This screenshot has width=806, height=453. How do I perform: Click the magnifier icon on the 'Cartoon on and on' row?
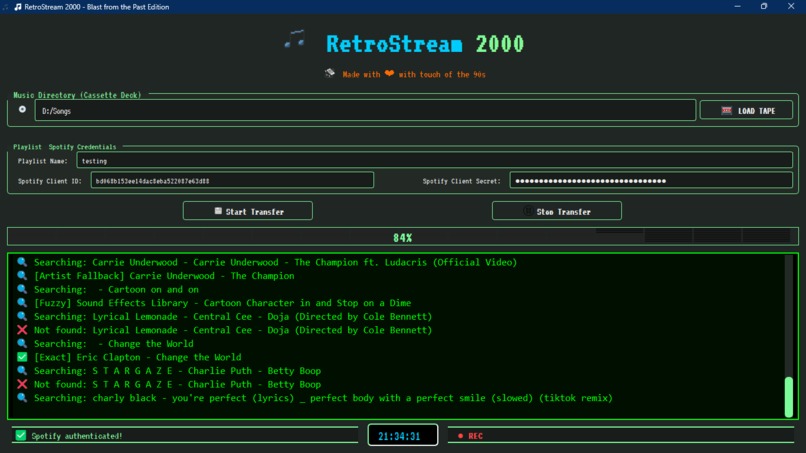(x=22, y=289)
